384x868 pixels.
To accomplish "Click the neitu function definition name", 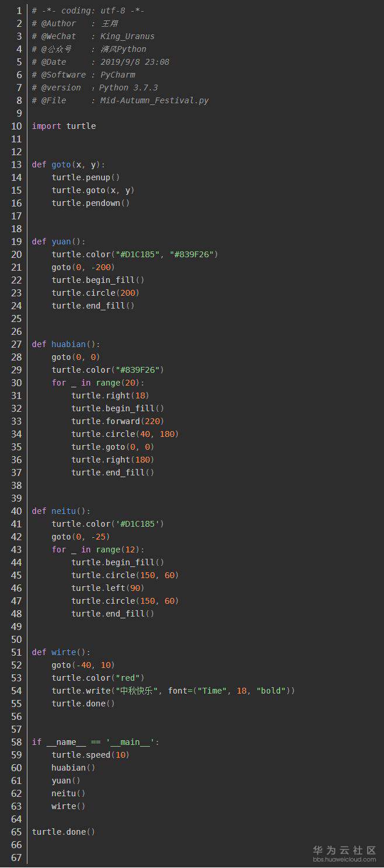I will coord(63,511).
